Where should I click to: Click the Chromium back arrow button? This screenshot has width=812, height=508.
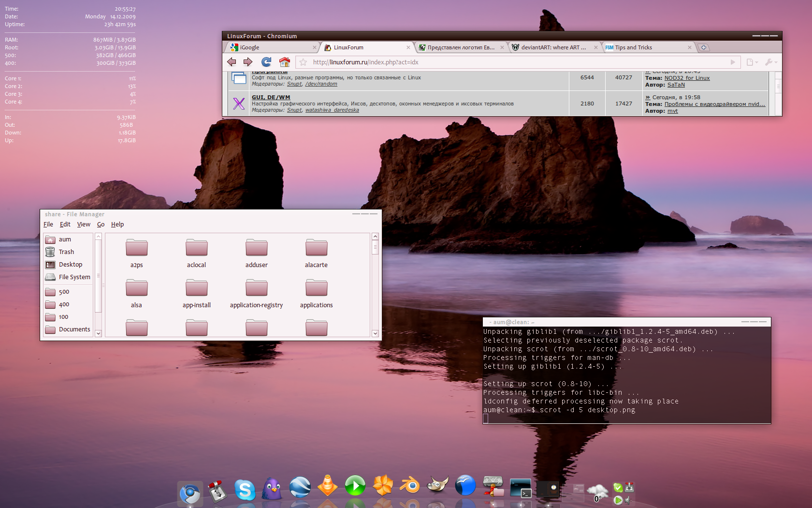[x=232, y=62]
